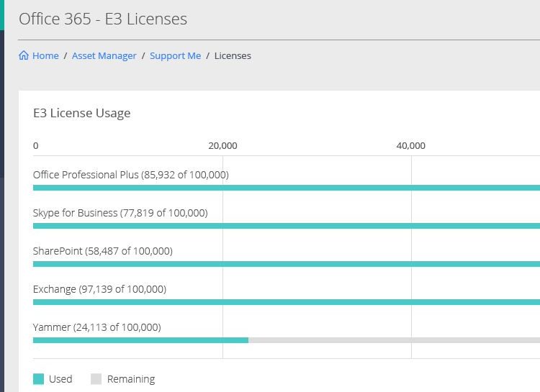Click the E3 License Usage panel title
540x392 pixels.
coord(81,113)
